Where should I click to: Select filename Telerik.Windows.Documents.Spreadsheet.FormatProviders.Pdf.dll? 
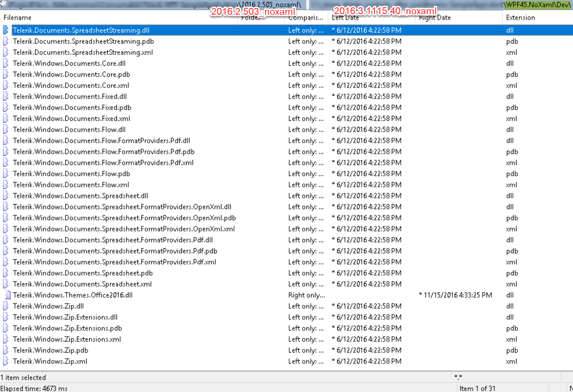point(113,240)
